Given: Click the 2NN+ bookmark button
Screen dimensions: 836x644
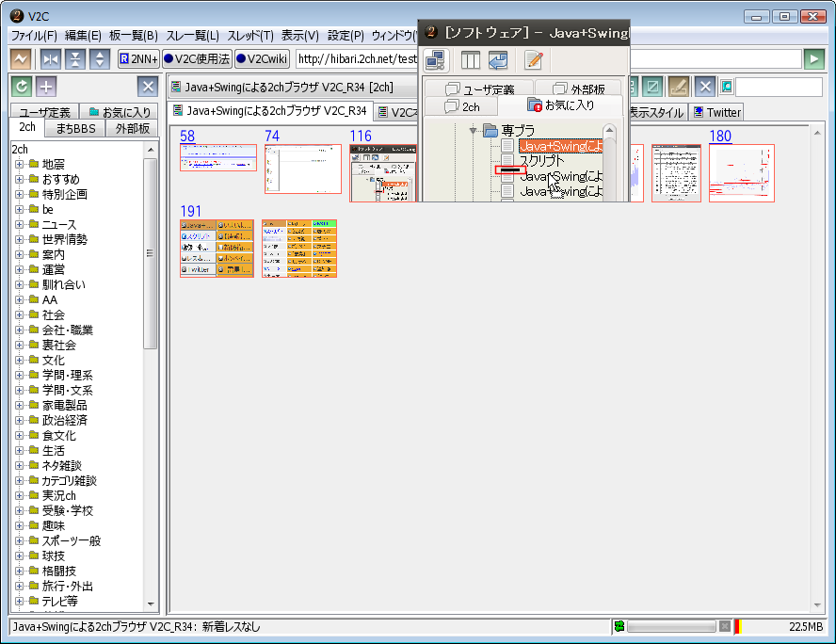Looking at the screenshot, I should pyautogui.click(x=137, y=59).
